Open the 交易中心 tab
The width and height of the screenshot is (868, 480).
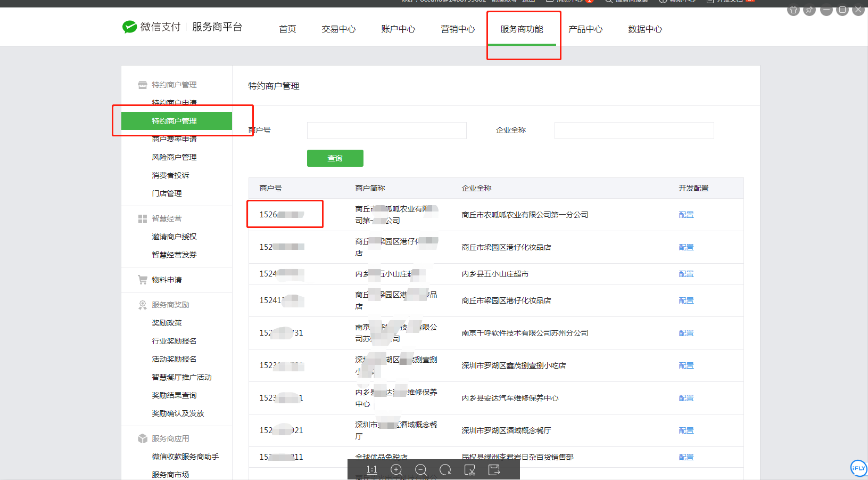[338, 29]
